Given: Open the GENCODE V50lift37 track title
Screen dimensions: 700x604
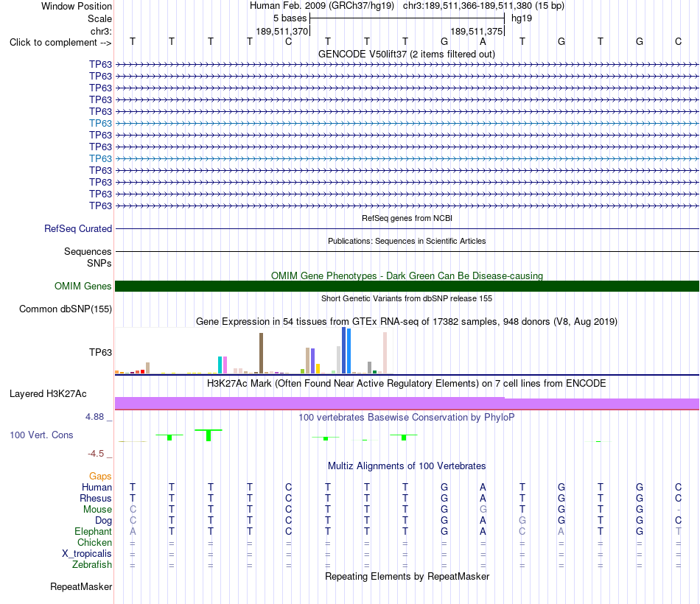Looking at the screenshot, I should (406, 54).
